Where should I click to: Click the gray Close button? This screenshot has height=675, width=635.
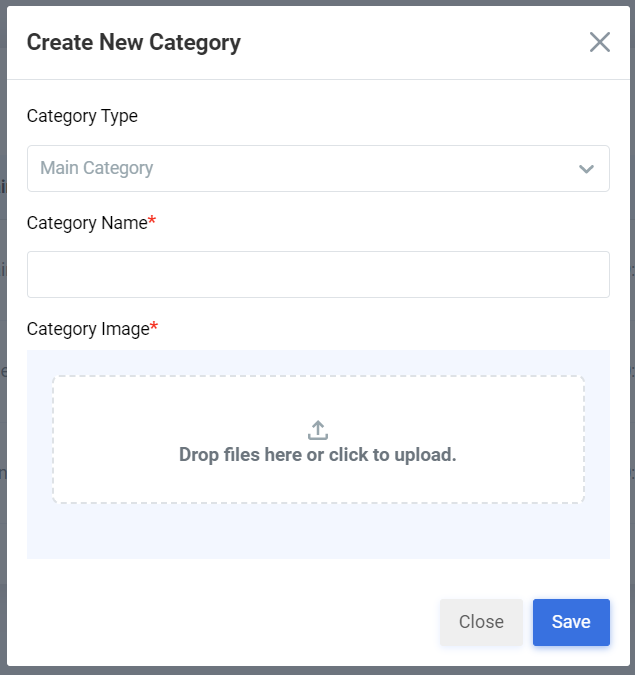pos(481,622)
